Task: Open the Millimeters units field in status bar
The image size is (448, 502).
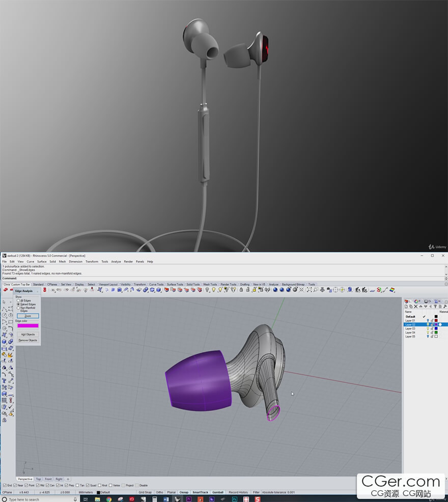Action: [86, 492]
